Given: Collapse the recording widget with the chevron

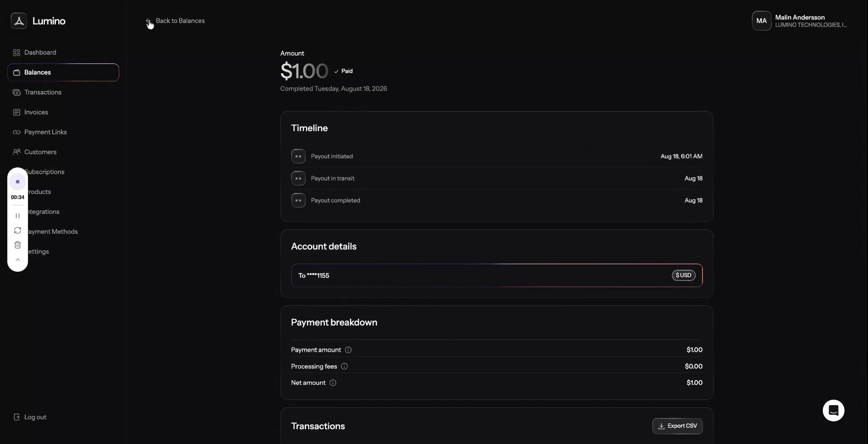Looking at the screenshot, I should [18, 260].
